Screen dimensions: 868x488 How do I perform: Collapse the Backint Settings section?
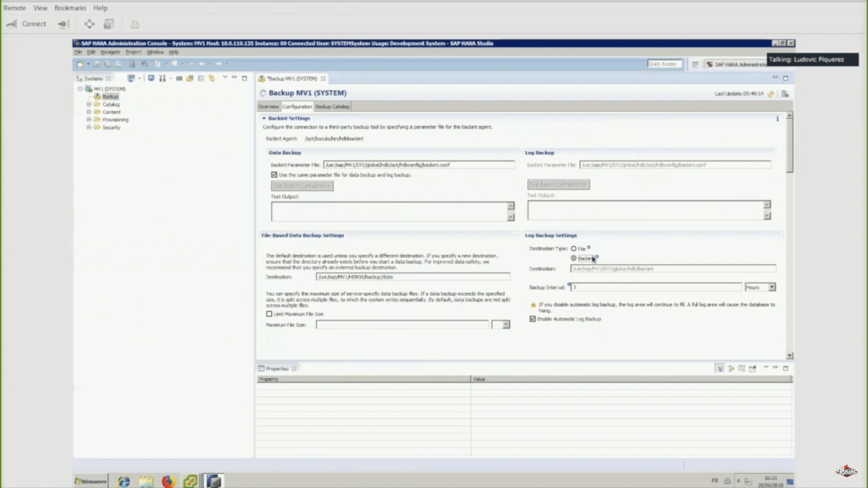point(264,118)
